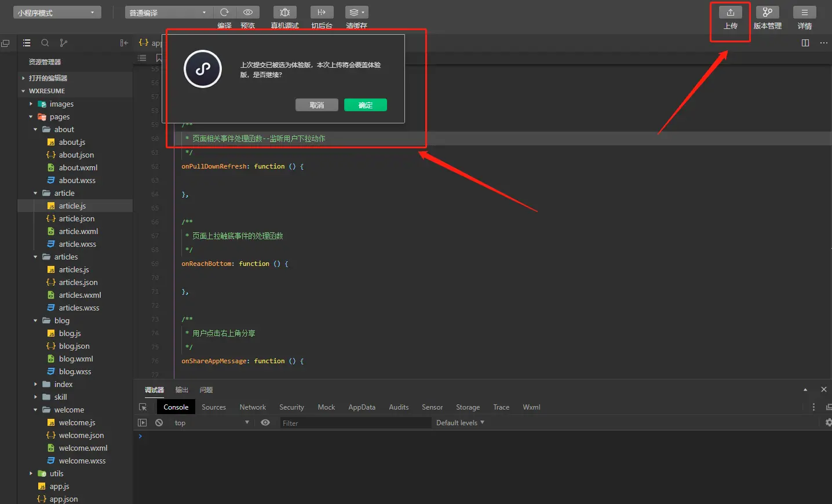Click the 切后台 switch background icon
This screenshot has width=832, height=504.
click(322, 12)
